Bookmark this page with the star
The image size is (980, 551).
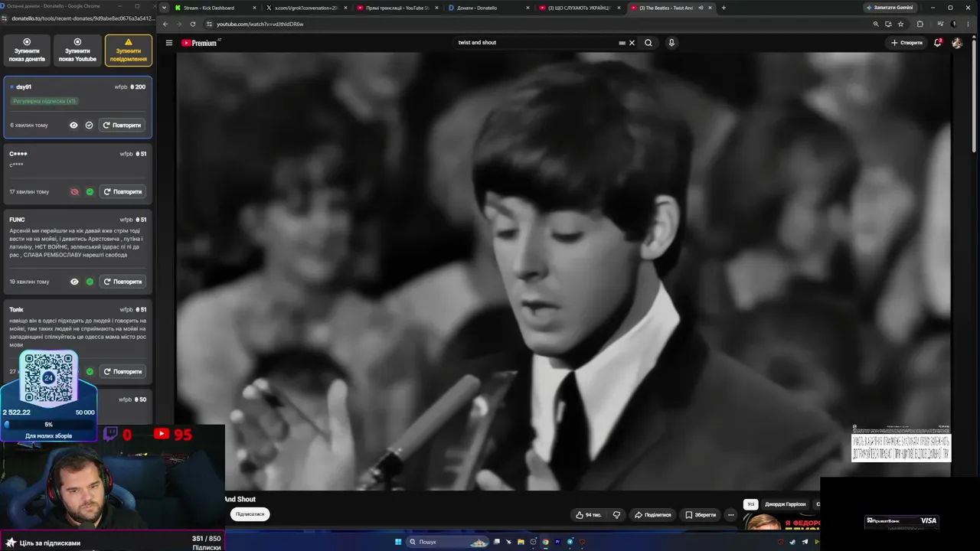pos(900,24)
